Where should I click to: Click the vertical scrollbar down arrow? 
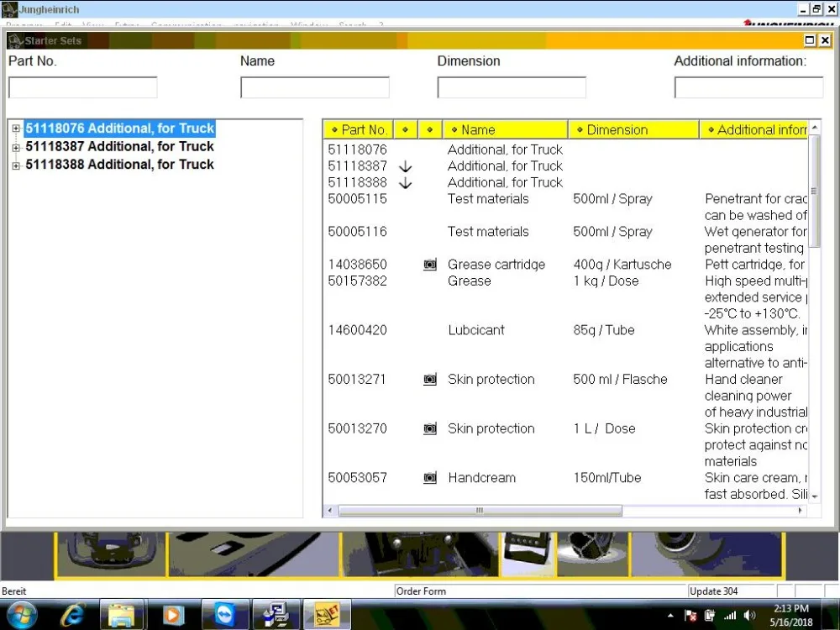tap(814, 497)
